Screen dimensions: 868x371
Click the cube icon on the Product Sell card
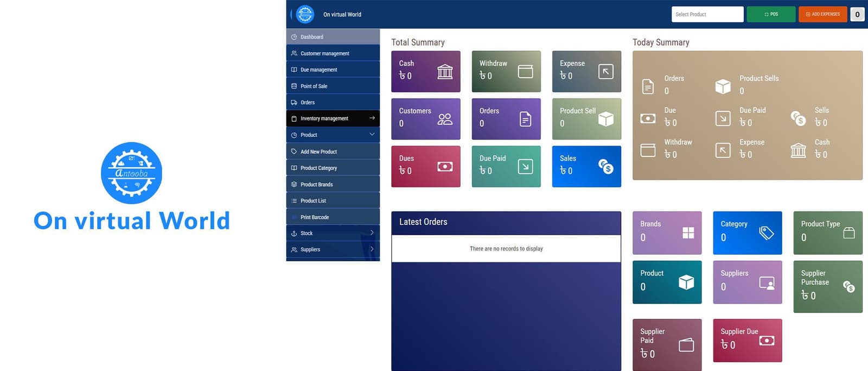coord(605,119)
